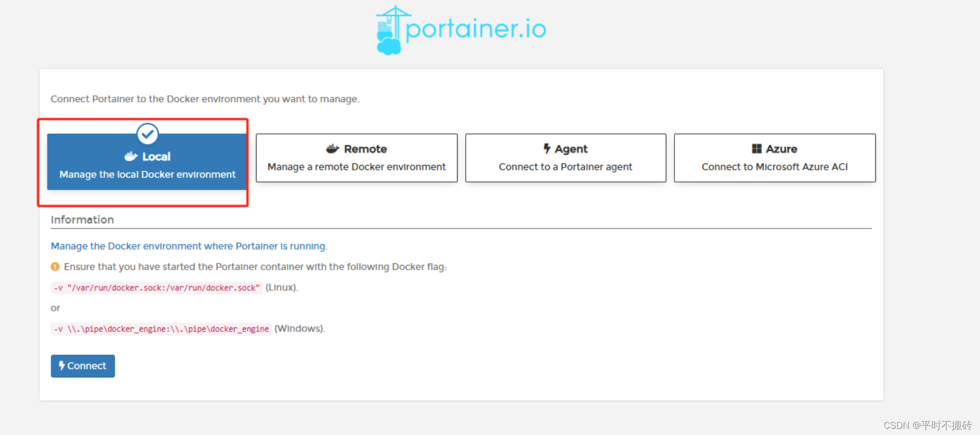
Task: Click the 'Connect Portainer to the Docker environment' text
Action: [205, 99]
